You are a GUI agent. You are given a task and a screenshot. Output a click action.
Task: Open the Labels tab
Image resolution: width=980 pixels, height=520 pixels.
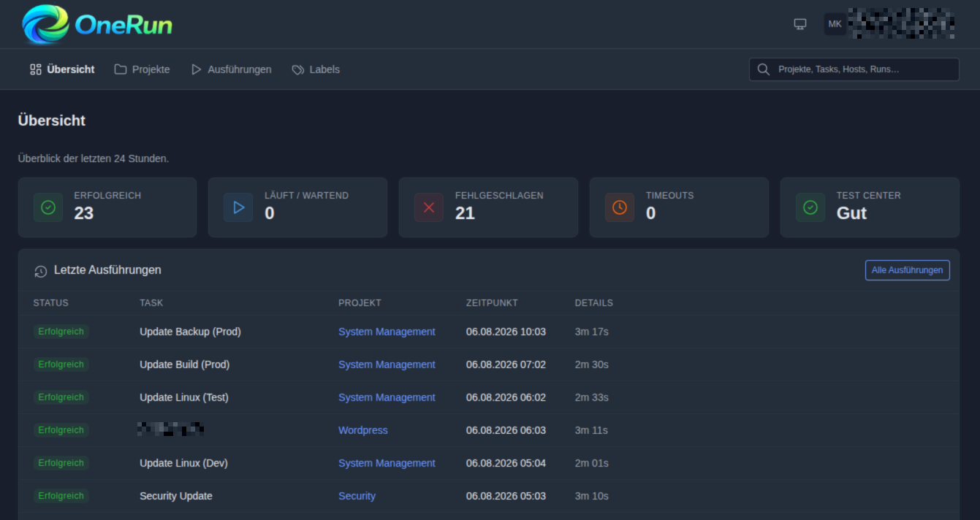[x=316, y=69]
